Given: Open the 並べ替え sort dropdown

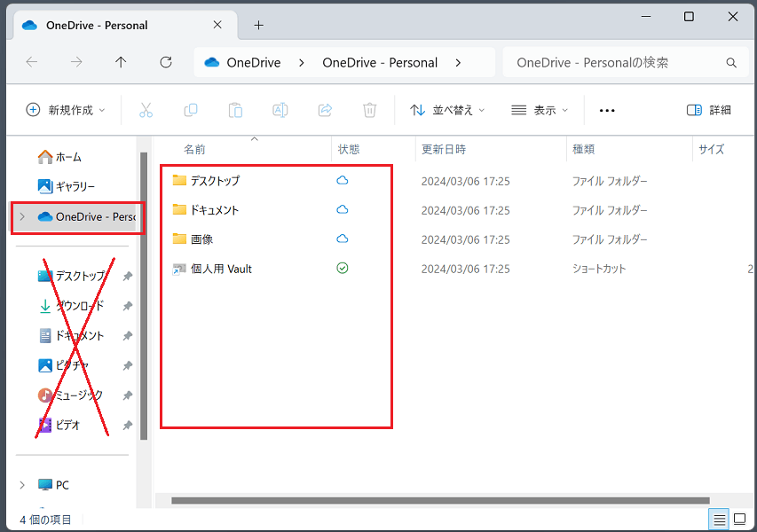Looking at the screenshot, I should [447, 111].
